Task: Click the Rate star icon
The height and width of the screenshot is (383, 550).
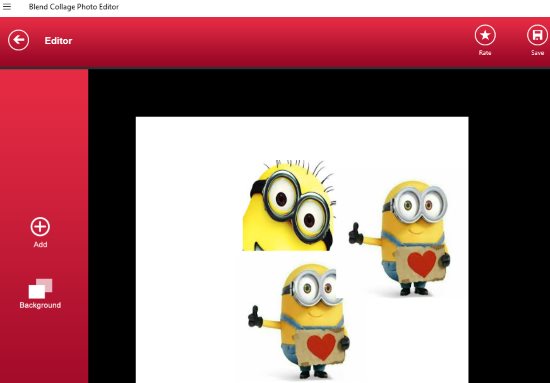Action: (485, 35)
